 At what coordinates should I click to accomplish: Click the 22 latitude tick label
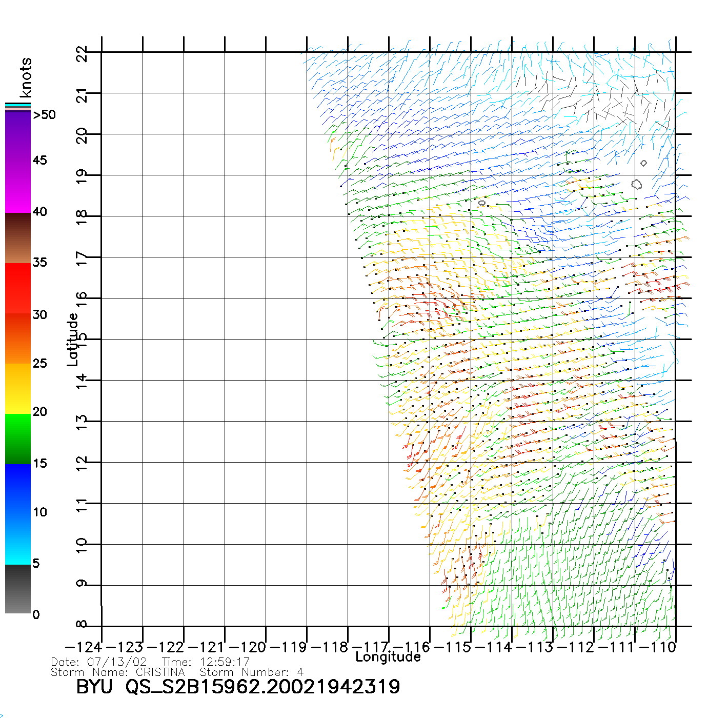coord(82,53)
